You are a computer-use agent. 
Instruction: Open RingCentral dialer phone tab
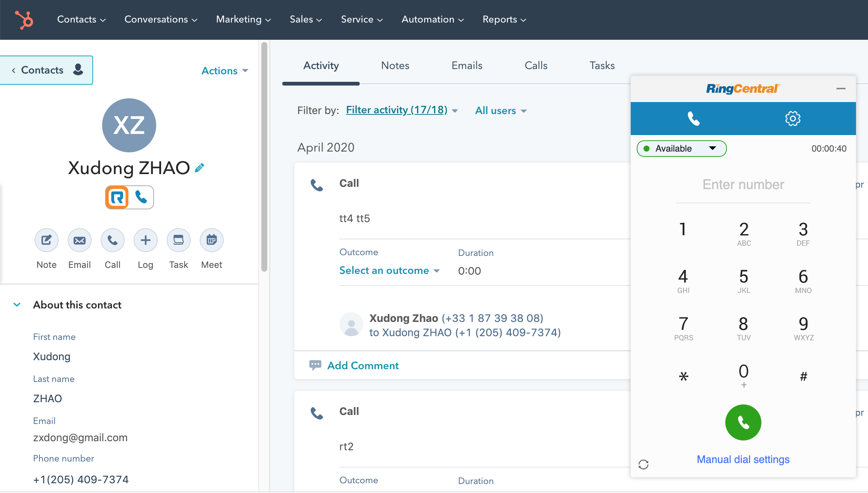694,119
